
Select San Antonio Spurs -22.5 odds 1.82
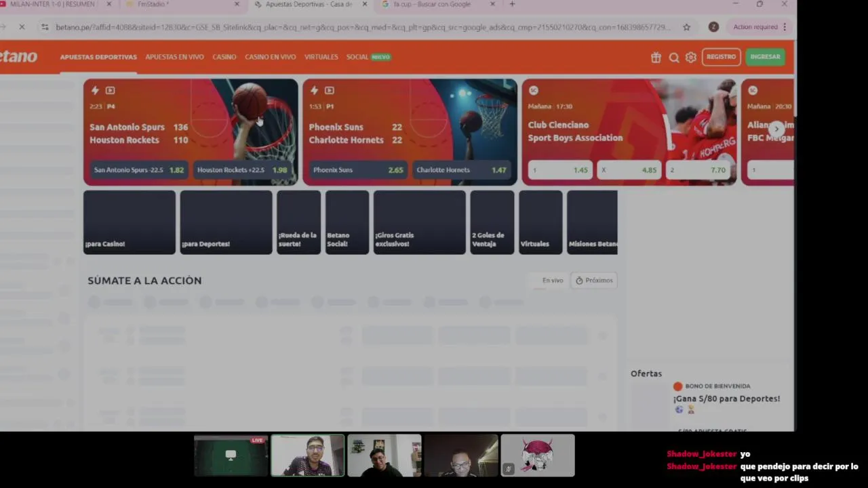point(139,170)
